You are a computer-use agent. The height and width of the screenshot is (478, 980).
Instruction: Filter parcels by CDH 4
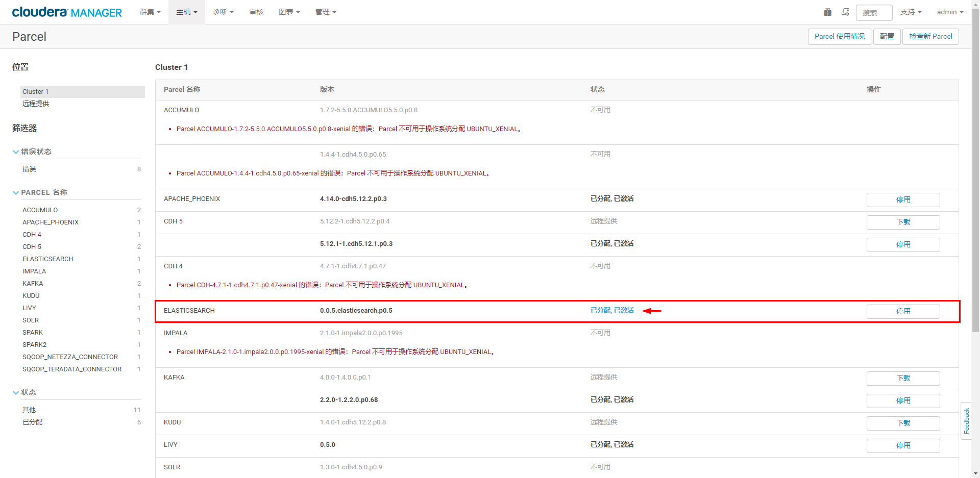point(32,235)
